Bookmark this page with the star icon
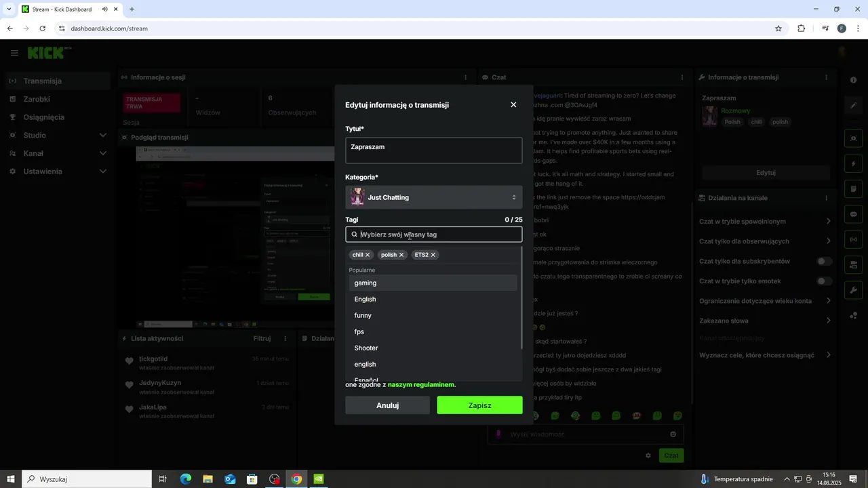Image resolution: width=868 pixels, height=488 pixels. click(x=778, y=28)
